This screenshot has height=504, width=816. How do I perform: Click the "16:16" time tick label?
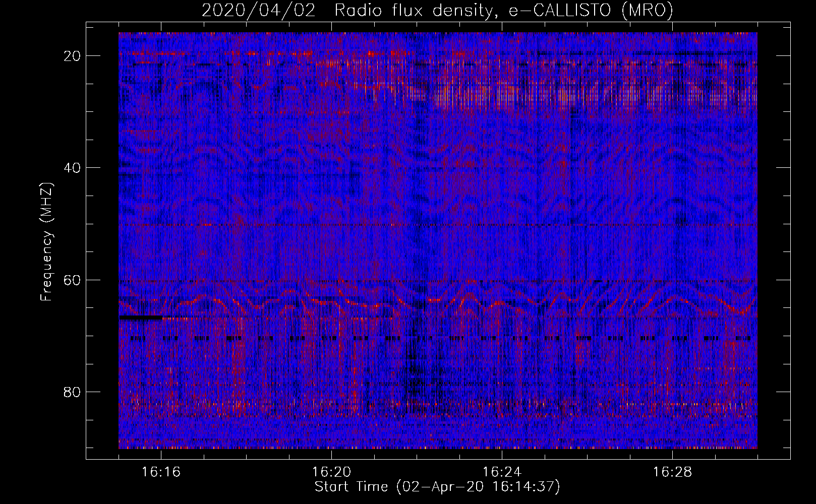click(x=161, y=472)
